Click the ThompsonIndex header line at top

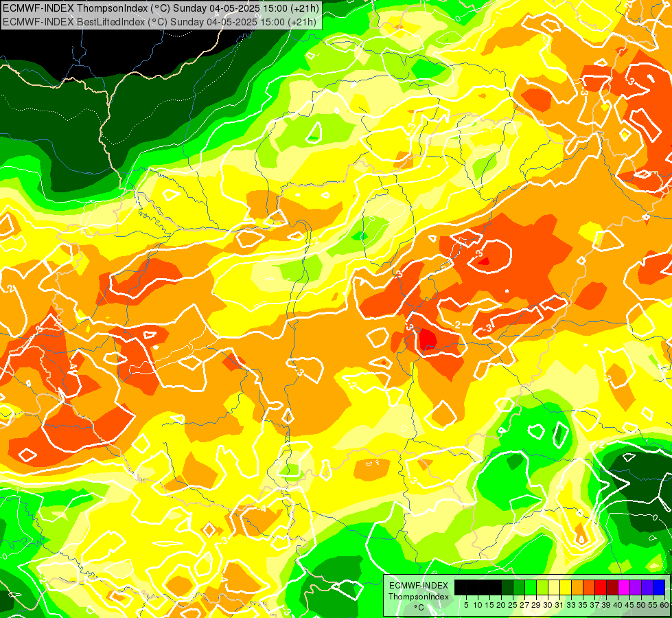tap(161, 8)
